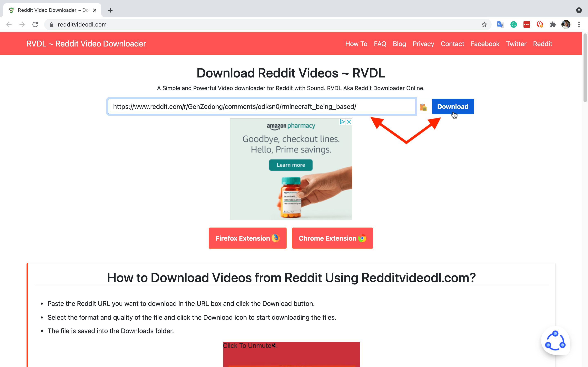Screen dimensions: 588x367
Task: Click the Reddit navigation icon
Action: pos(543,44)
